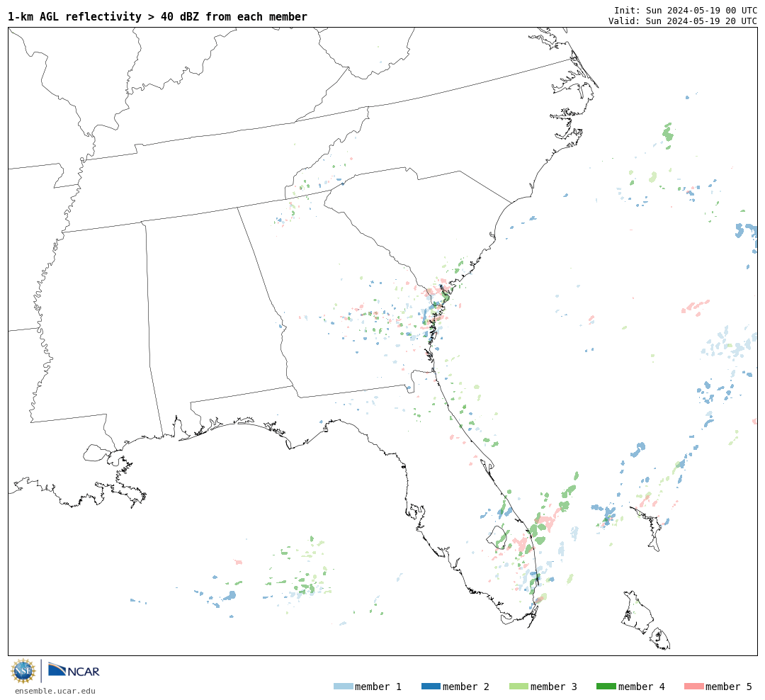The width and height of the screenshot is (765, 700).
Task: Select the 'member 5' legend label
Action: [729, 687]
